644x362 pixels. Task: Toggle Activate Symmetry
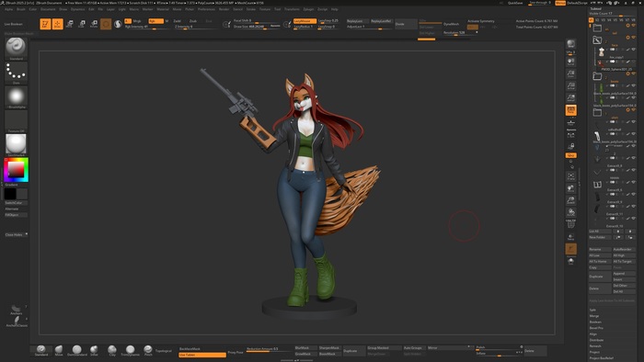coord(481,21)
